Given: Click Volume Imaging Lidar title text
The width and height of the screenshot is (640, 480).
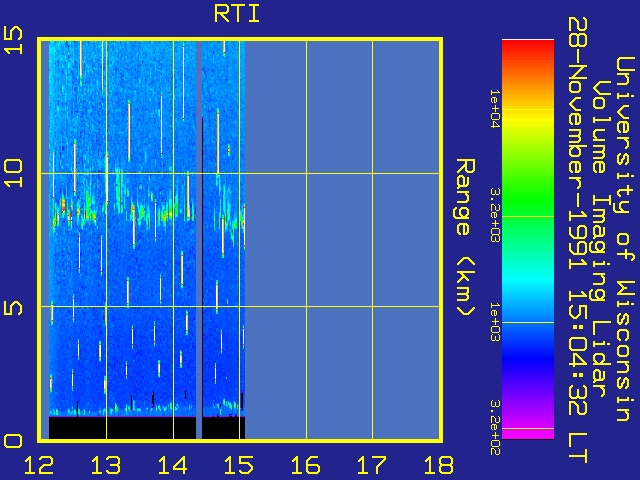Looking at the screenshot, I should [601, 239].
